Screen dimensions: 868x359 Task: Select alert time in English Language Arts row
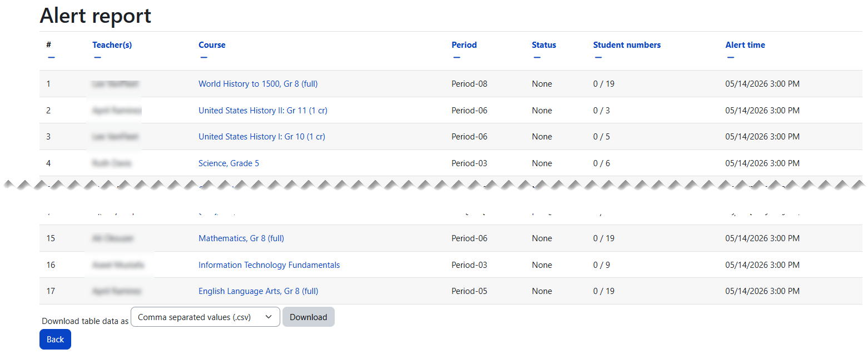(762, 291)
